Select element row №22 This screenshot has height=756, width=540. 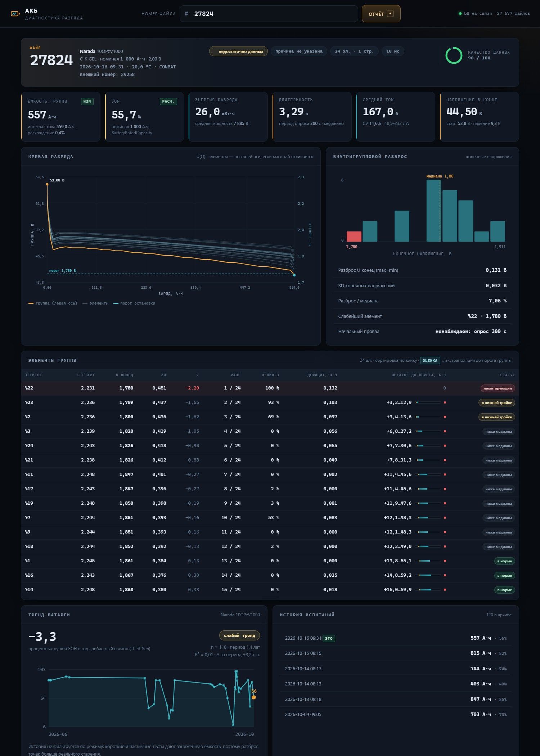[270, 388]
